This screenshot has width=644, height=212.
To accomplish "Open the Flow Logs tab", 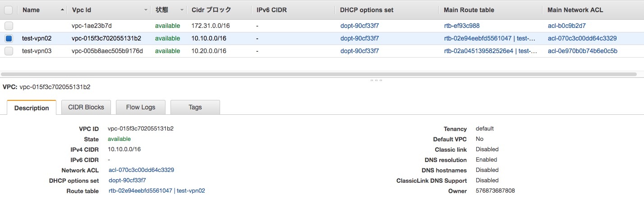I will [x=140, y=107].
